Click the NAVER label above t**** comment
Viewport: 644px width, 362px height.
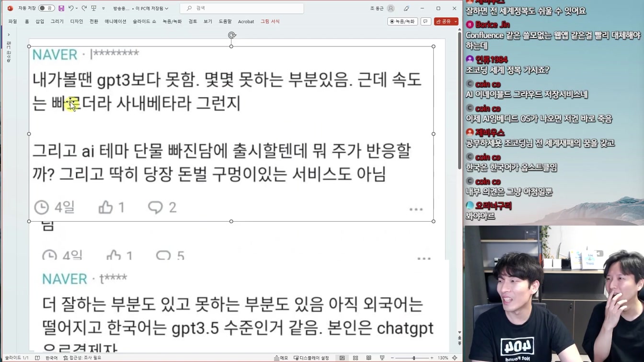(x=65, y=279)
